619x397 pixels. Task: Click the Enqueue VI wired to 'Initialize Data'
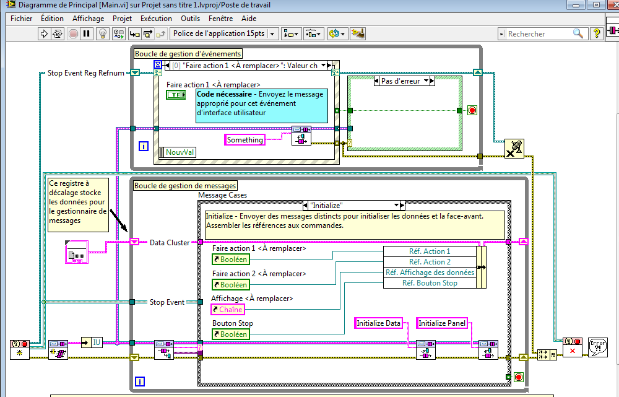coord(426,350)
